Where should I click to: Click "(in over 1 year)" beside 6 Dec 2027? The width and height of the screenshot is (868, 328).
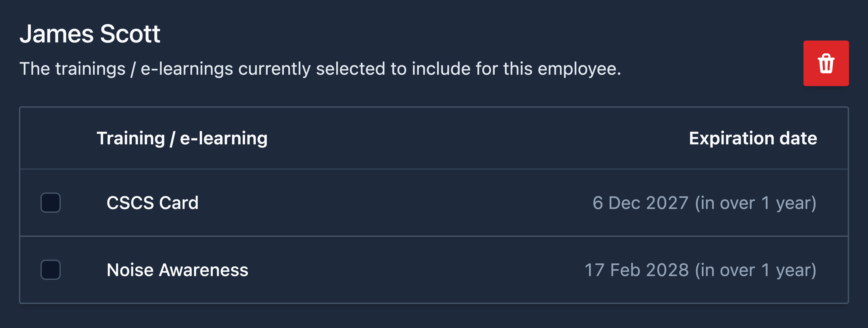pyautogui.click(x=756, y=203)
